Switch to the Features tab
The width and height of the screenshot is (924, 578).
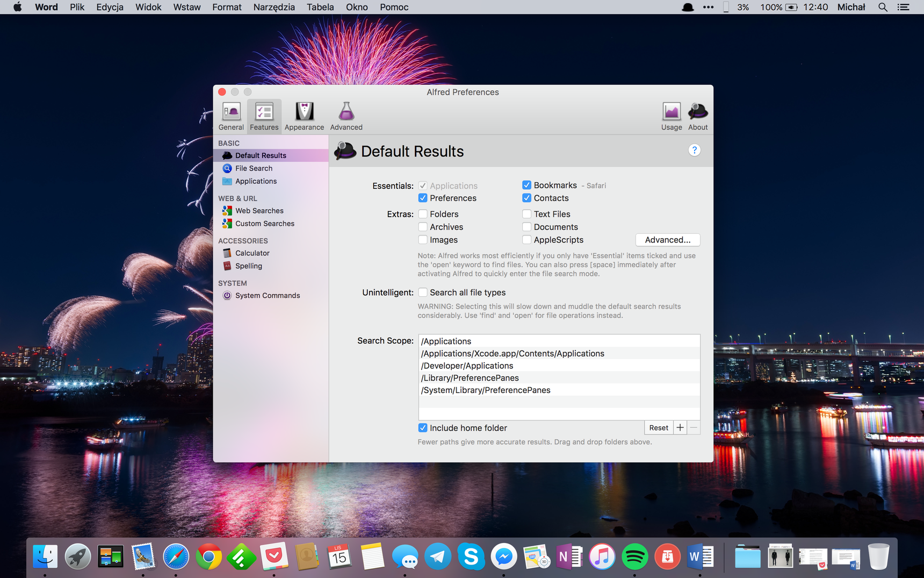click(264, 116)
